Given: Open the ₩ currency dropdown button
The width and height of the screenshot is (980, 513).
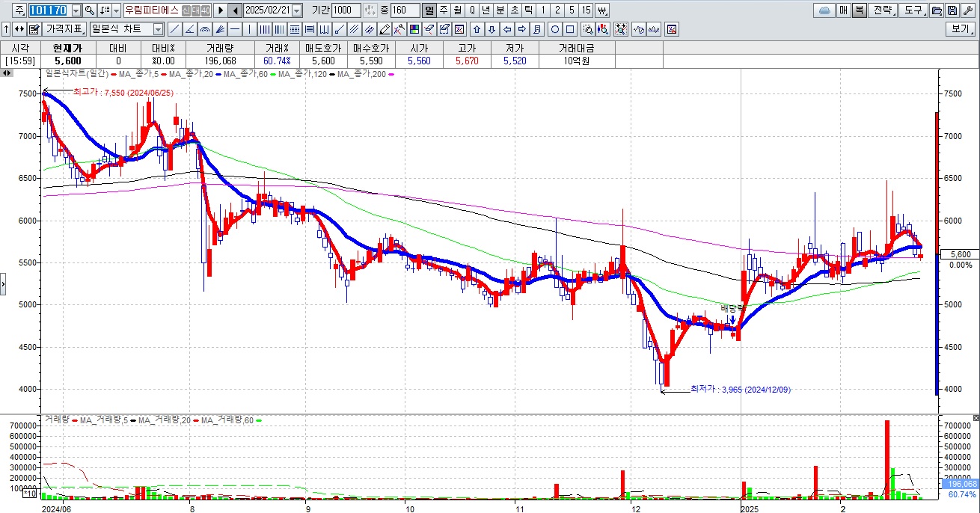Looking at the screenshot, I should pyautogui.click(x=602, y=10).
